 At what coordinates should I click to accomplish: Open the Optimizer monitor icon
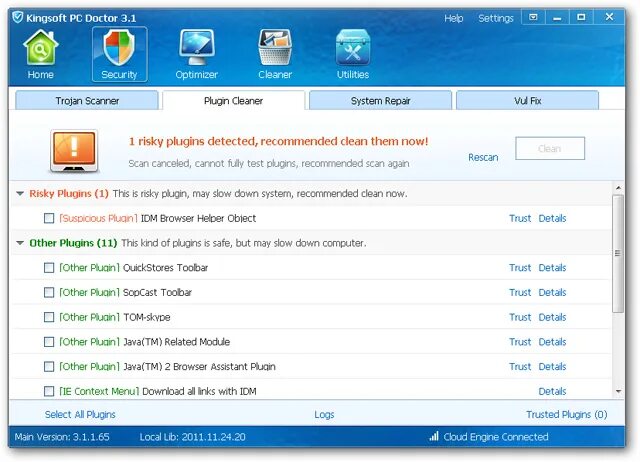(x=197, y=47)
